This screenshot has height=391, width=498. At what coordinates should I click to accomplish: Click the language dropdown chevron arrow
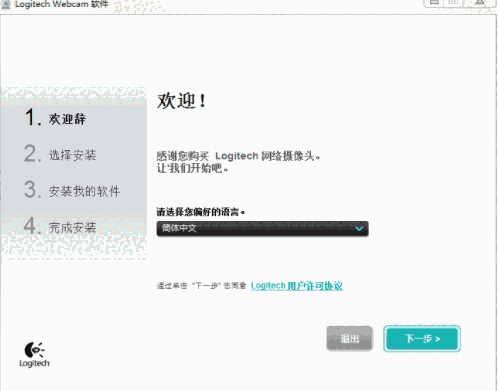[359, 229]
